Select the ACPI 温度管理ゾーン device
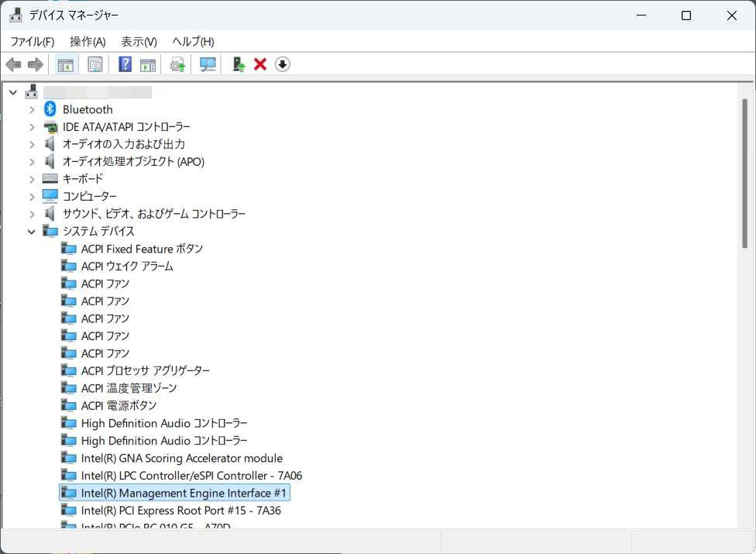 click(x=129, y=388)
